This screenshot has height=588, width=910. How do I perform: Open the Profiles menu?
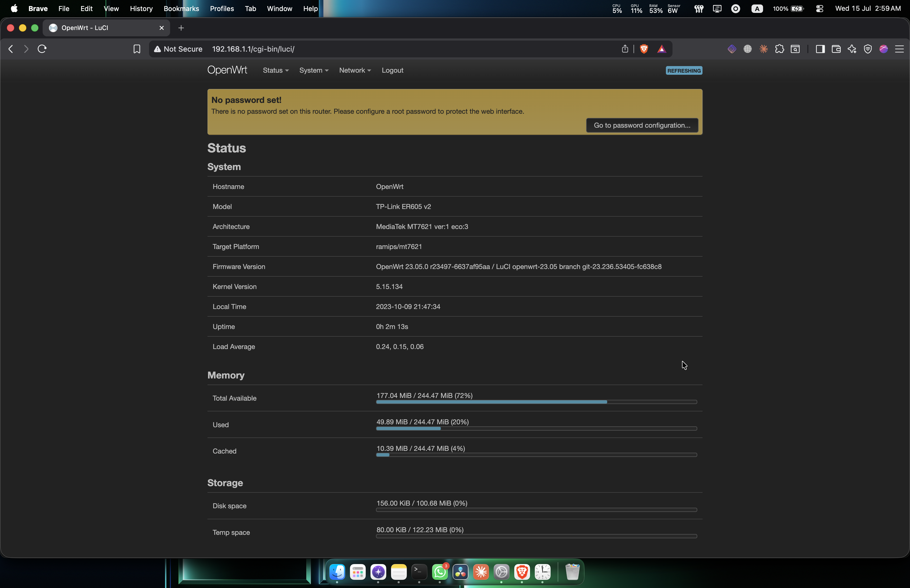tap(222, 8)
